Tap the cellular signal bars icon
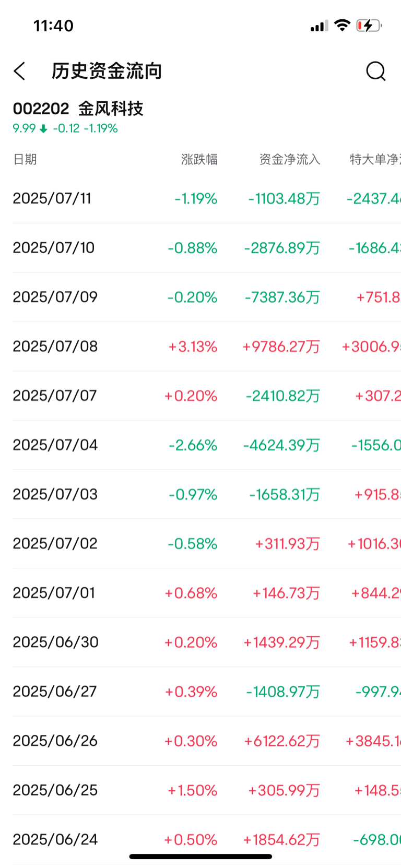The image size is (401, 868). tap(319, 26)
